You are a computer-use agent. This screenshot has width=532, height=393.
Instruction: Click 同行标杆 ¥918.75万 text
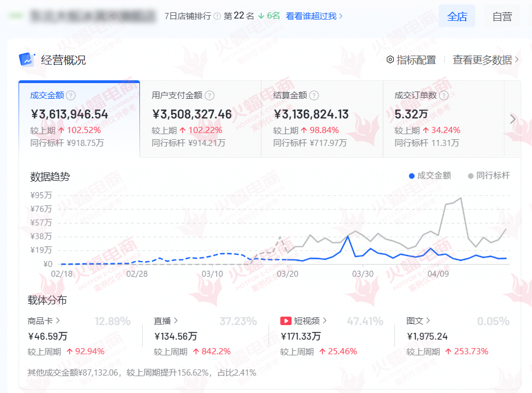67,143
